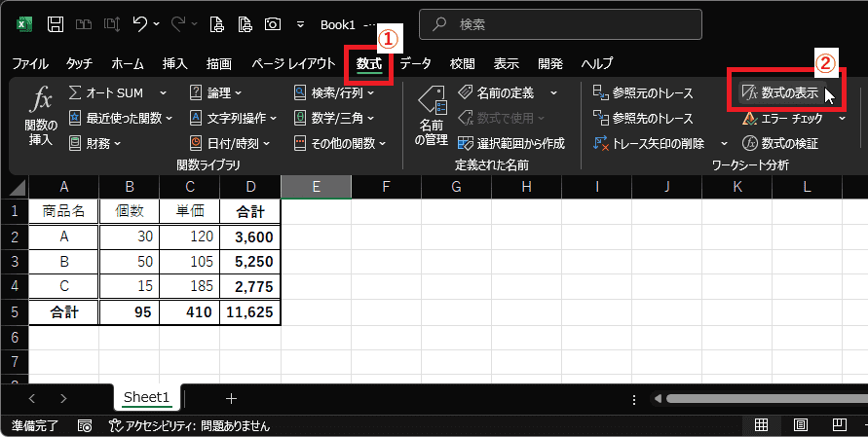Click the new sheet plus button
868x437 pixels.
231,398
